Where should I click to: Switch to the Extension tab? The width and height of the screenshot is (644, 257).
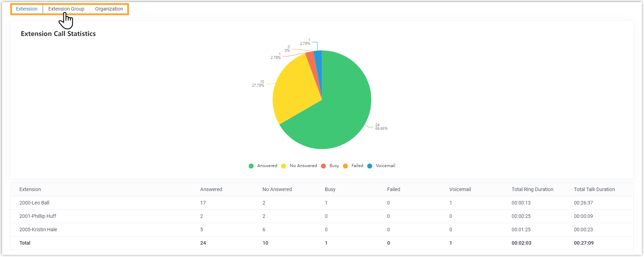pyautogui.click(x=26, y=9)
